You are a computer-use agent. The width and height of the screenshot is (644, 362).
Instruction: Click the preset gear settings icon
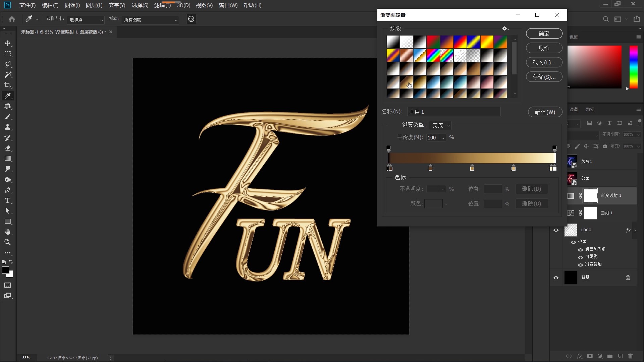coord(504,29)
